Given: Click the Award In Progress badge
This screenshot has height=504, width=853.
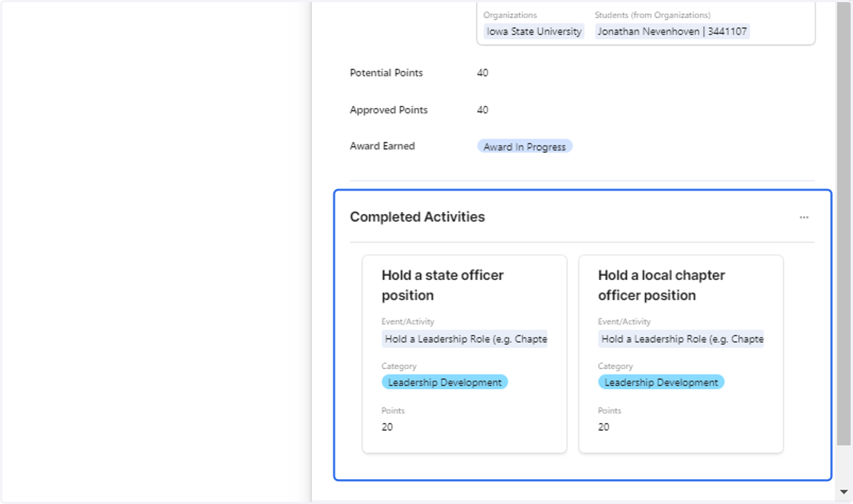Looking at the screenshot, I should (525, 146).
